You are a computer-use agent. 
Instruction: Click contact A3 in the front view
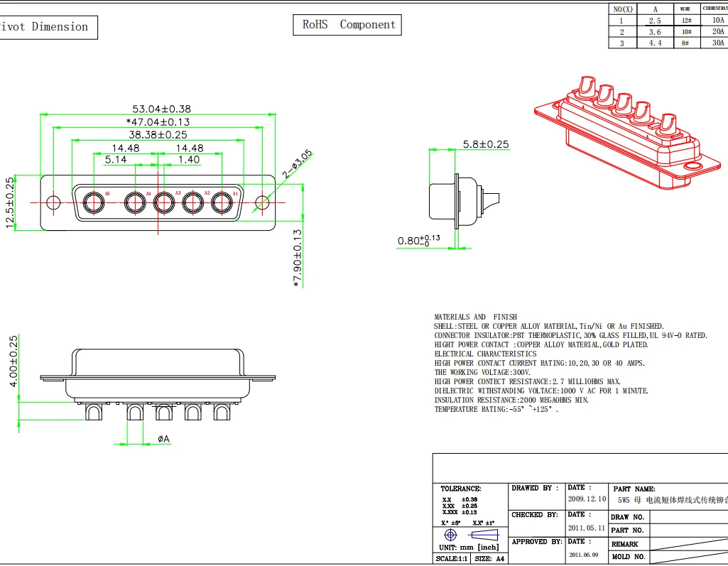point(164,202)
